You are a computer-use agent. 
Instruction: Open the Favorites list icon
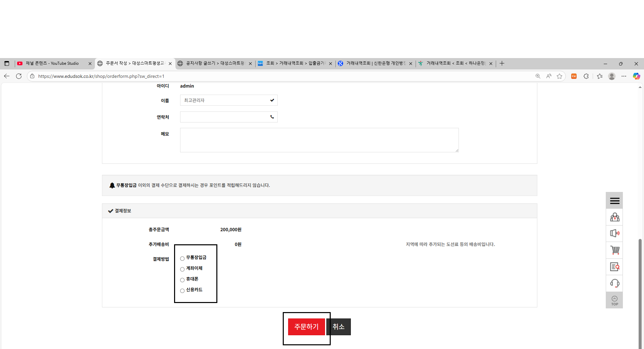[600, 76]
